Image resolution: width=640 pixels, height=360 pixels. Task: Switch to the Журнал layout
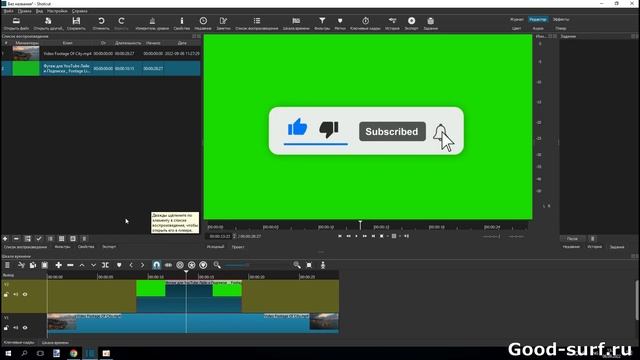(x=517, y=20)
